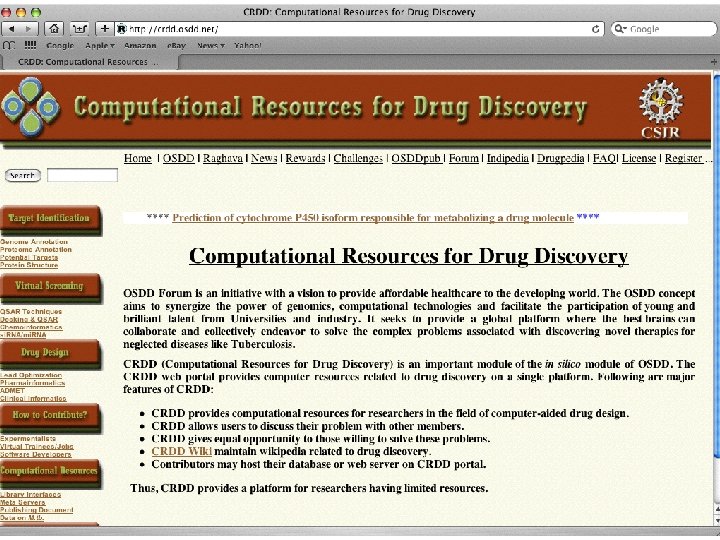Open the Genome Annotation sidebar link

[x=34, y=242]
